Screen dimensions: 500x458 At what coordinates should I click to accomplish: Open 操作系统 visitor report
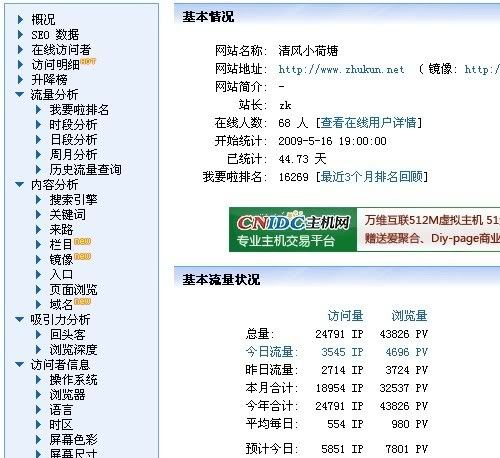(73, 379)
